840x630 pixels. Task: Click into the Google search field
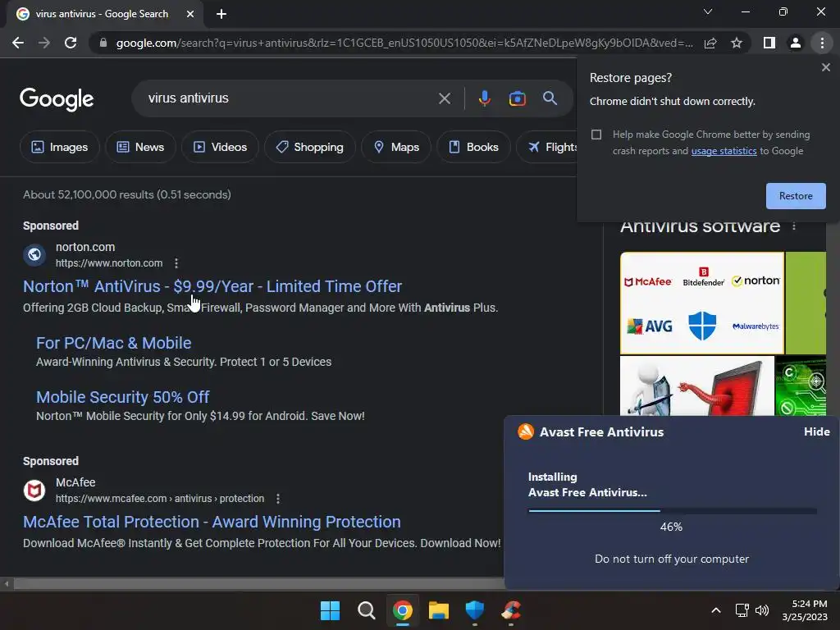coord(290,98)
